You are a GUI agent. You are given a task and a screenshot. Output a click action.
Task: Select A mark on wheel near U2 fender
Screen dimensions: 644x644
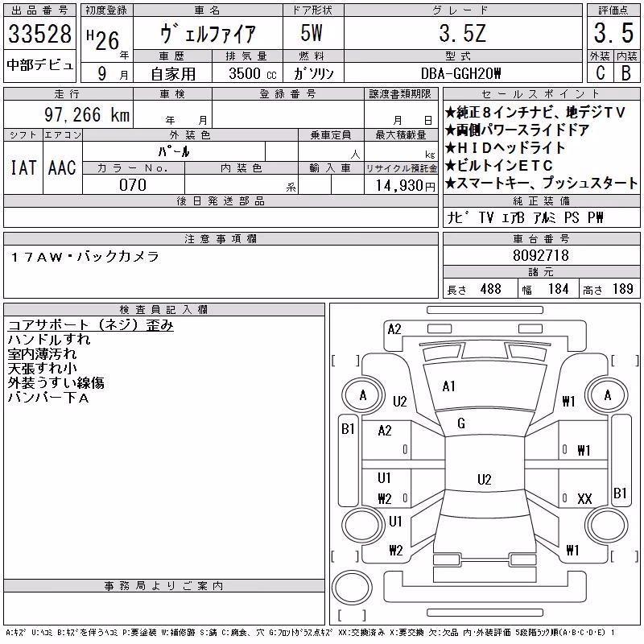363,395
